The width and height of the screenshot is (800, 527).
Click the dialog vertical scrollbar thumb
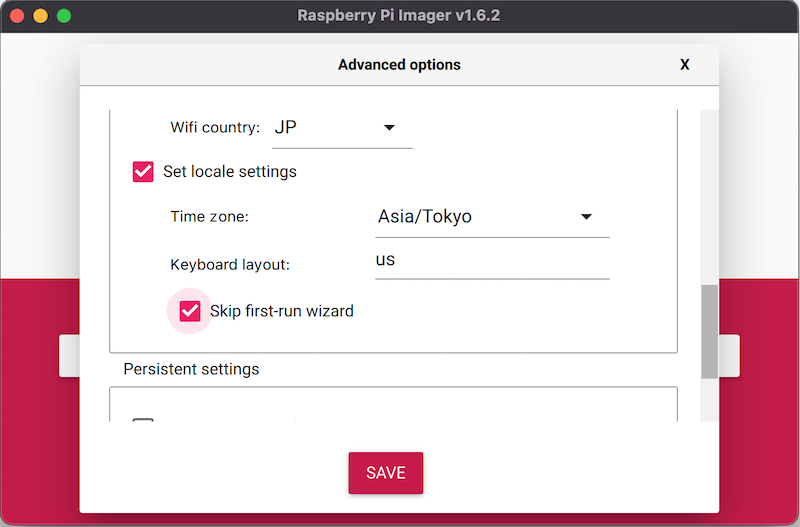click(x=709, y=332)
